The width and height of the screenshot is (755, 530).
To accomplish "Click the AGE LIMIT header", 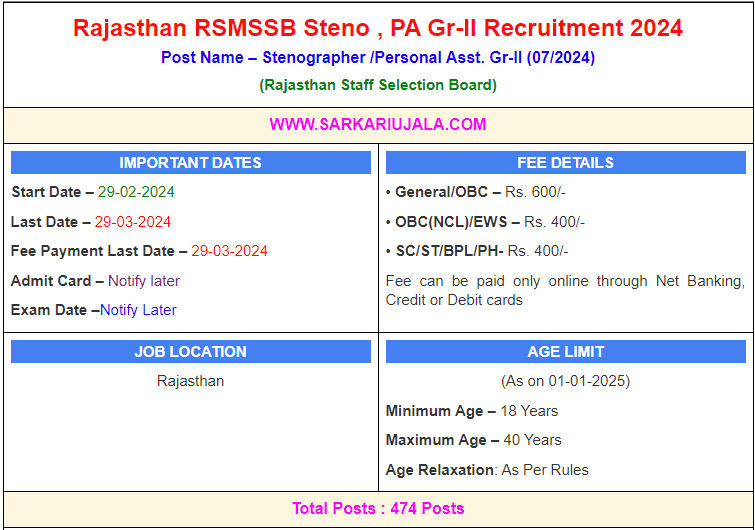I will (565, 352).
